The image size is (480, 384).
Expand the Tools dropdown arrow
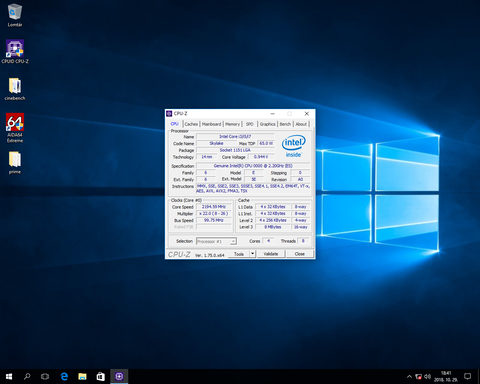click(253, 254)
